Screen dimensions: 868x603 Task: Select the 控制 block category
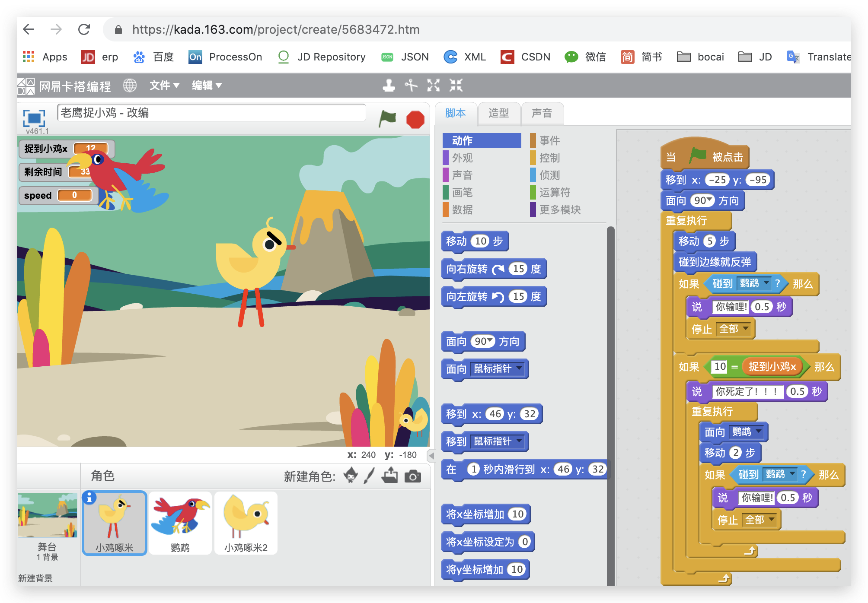click(x=549, y=158)
